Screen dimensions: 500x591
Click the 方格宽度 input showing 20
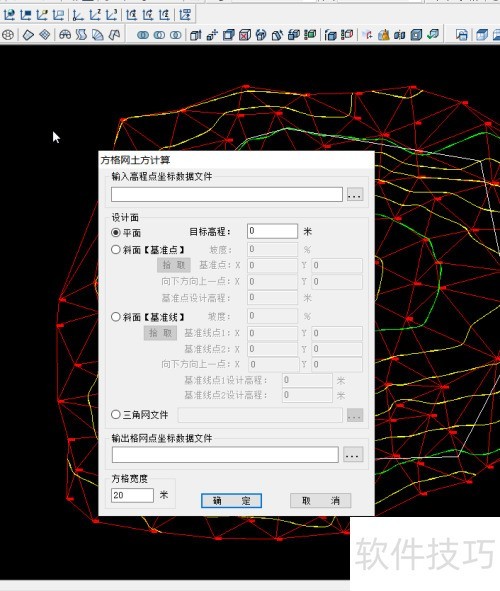click(x=132, y=495)
